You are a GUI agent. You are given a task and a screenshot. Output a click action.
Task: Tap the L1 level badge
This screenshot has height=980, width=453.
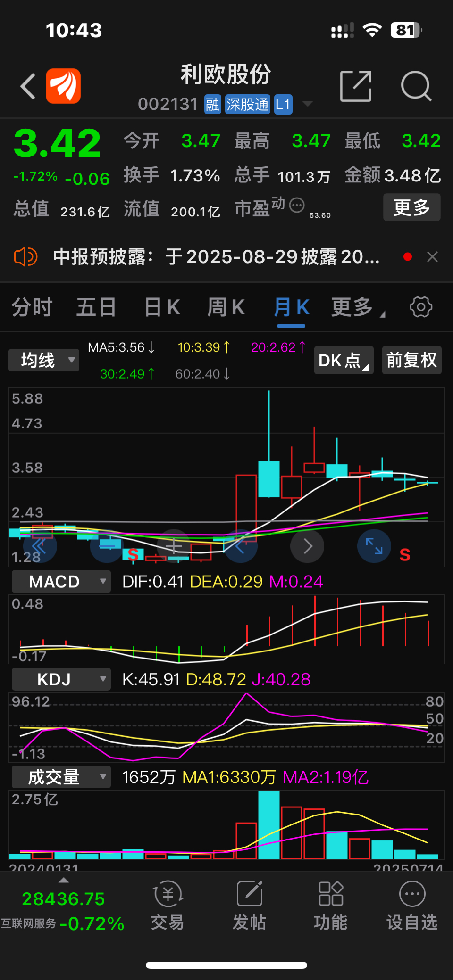tap(283, 104)
